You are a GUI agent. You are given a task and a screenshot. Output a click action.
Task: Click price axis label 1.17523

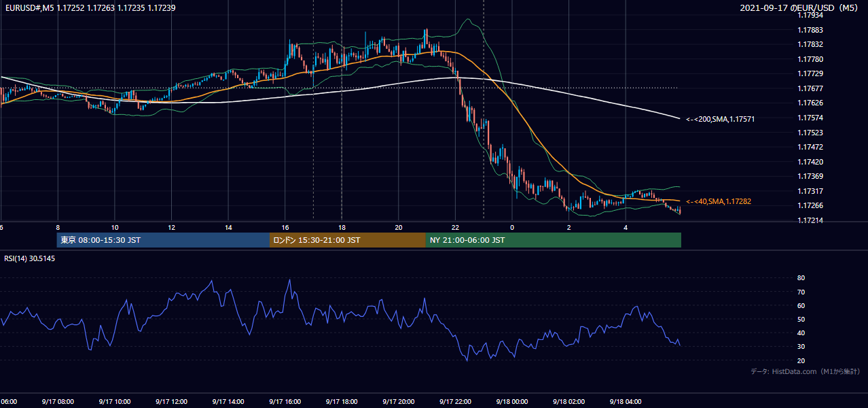tap(812, 133)
